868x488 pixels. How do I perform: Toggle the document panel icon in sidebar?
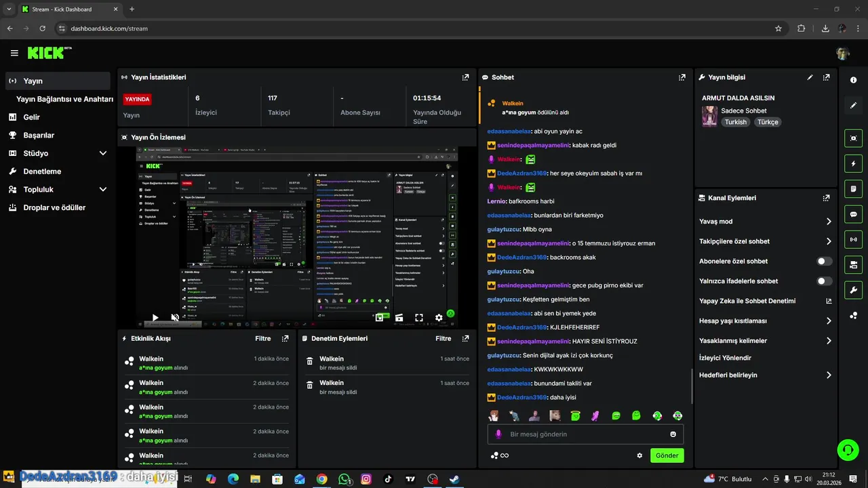[853, 188]
